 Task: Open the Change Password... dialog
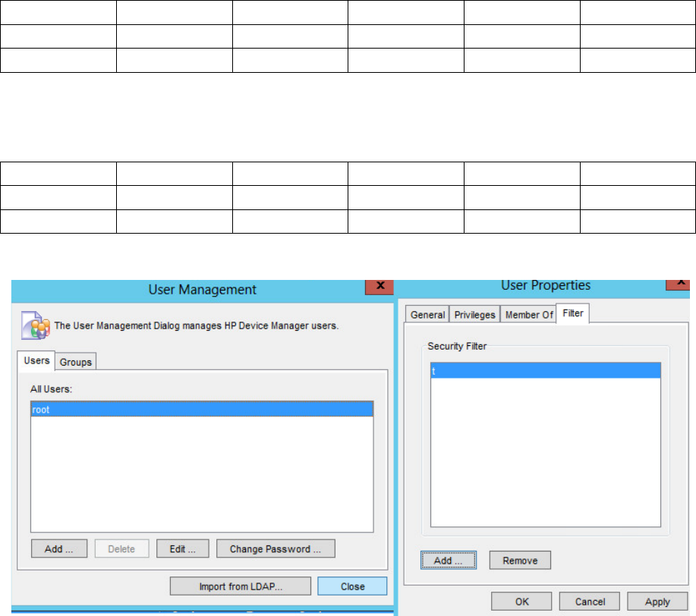[276, 548]
